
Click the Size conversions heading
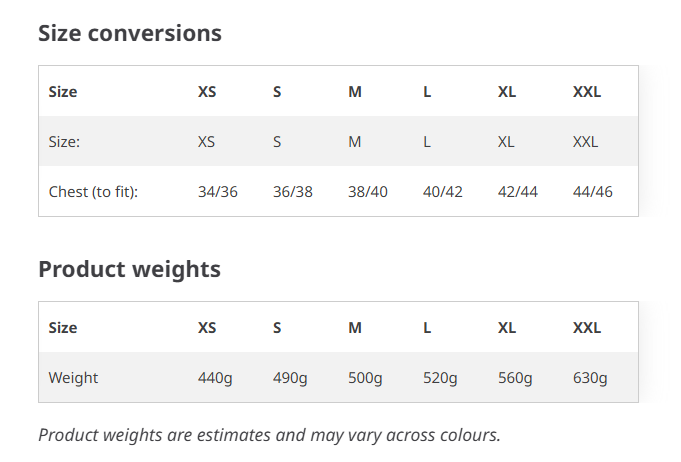129,33
